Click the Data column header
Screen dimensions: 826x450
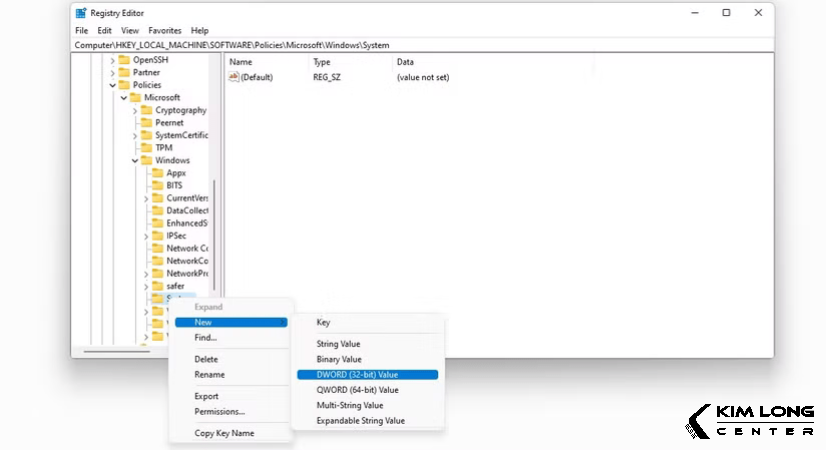tap(405, 62)
